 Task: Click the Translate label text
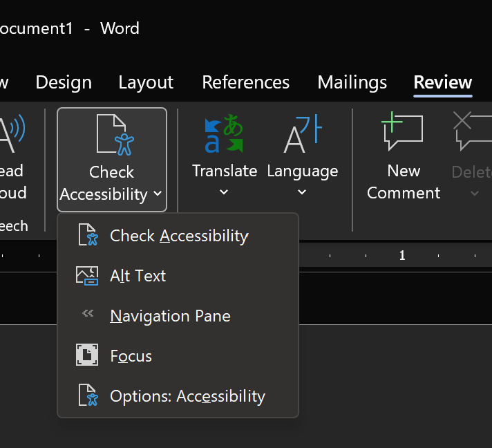click(x=225, y=171)
